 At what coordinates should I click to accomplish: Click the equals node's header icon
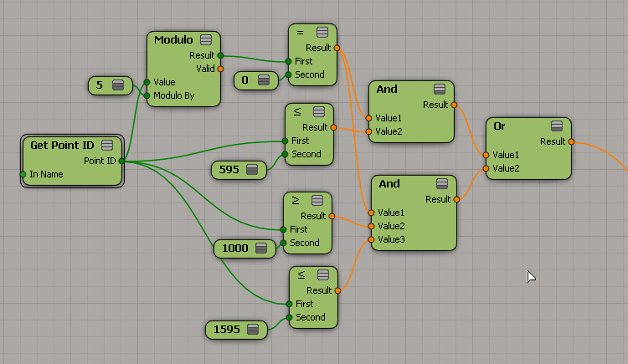(322, 32)
